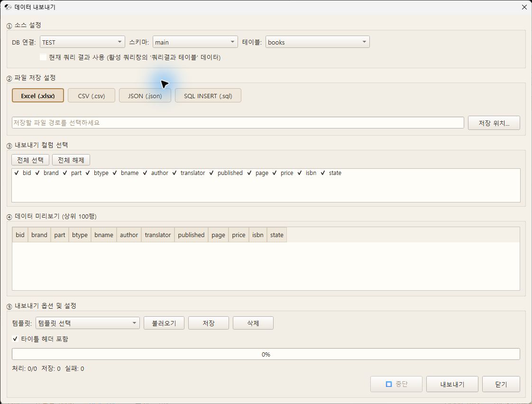Uncheck the translator column checkbox
Viewport: 532px width, 404px height.
click(174, 173)
